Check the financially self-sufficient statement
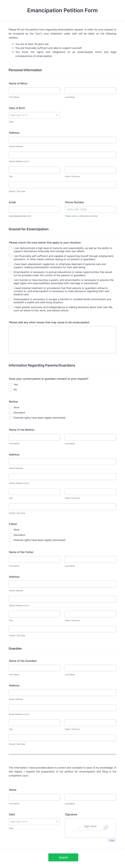The width and height of the screenshot is (125, 868). (x=10, y=256)
